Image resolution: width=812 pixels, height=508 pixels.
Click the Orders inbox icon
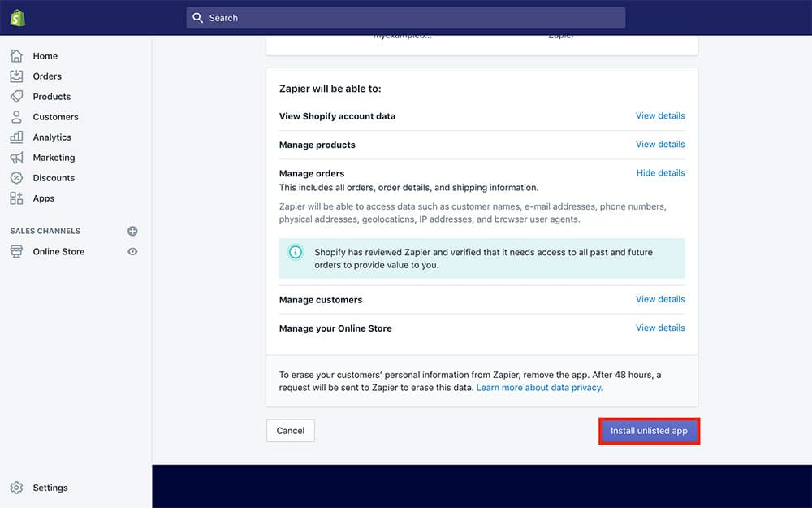pos(16,76)
